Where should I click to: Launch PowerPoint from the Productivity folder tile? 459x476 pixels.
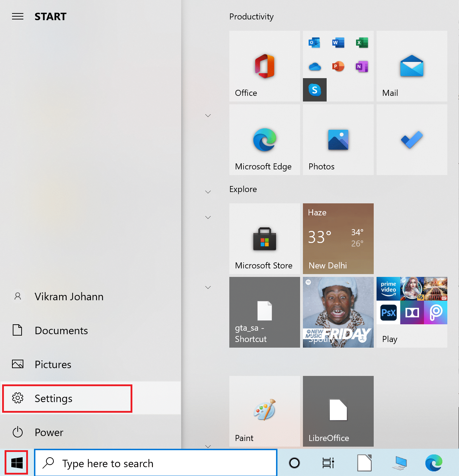(x=338, y=66)
